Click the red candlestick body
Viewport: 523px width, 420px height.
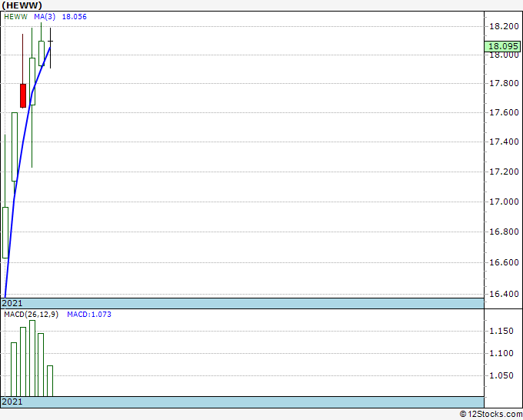[x=23, y=95]
